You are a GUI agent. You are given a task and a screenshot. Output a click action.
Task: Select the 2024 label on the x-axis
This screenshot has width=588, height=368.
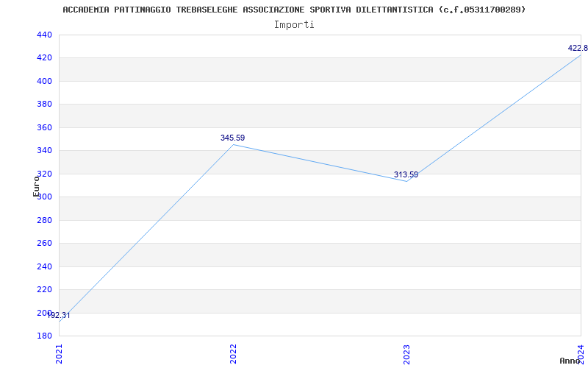(x=580, y=353)
